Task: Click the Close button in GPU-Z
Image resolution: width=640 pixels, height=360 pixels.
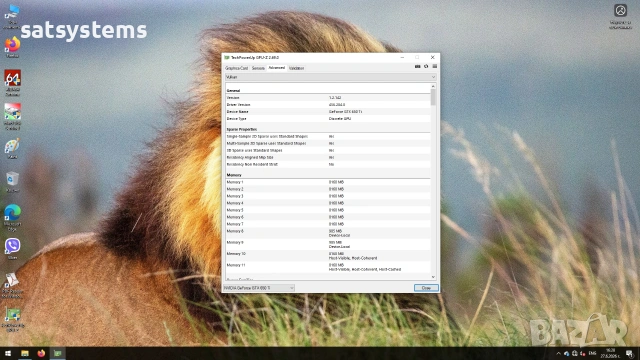Action: point(426,288)
